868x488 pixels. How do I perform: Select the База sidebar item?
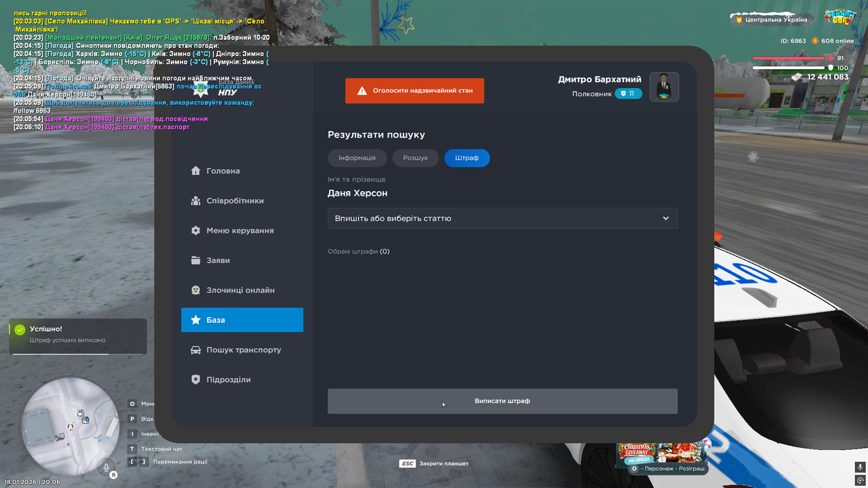[x=242, y=320]
